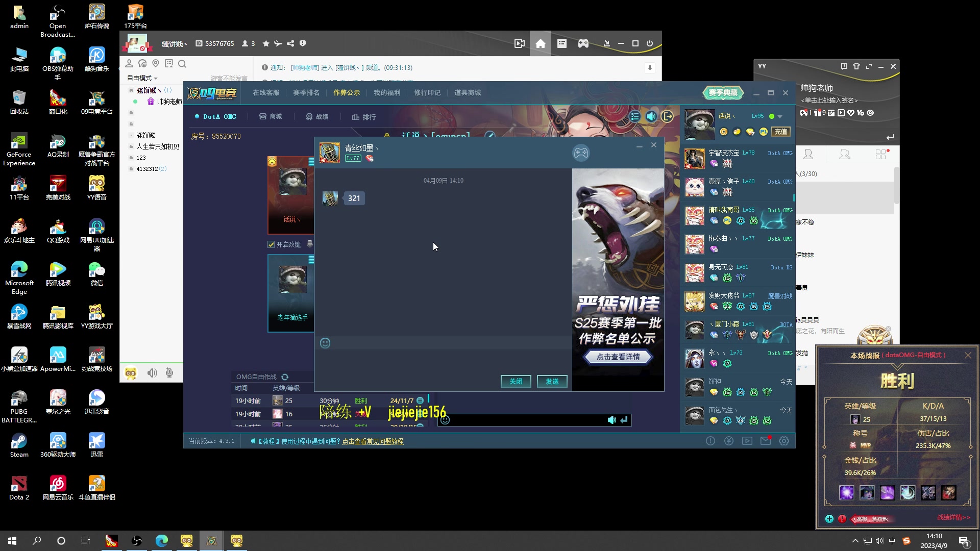980x551 pixels.
Task: Click the YY channel home icon
Action: [x=541, y=44]
